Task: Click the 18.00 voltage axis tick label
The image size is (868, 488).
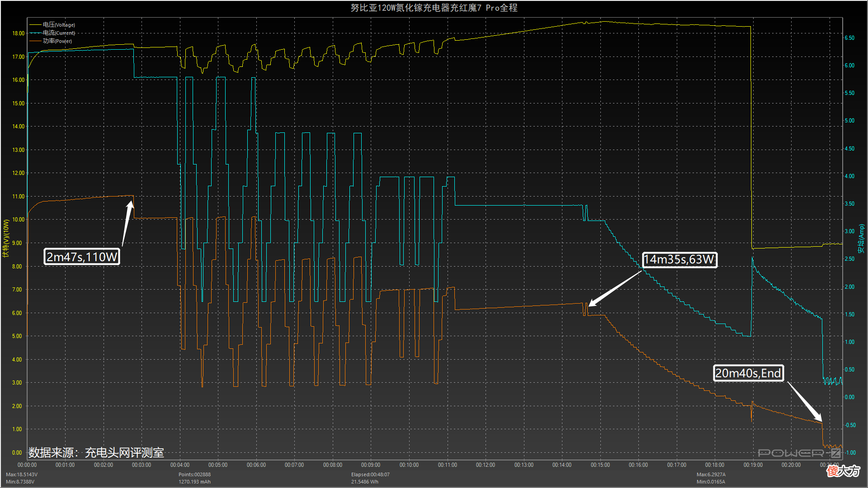Action: click(x=19, y=33)
